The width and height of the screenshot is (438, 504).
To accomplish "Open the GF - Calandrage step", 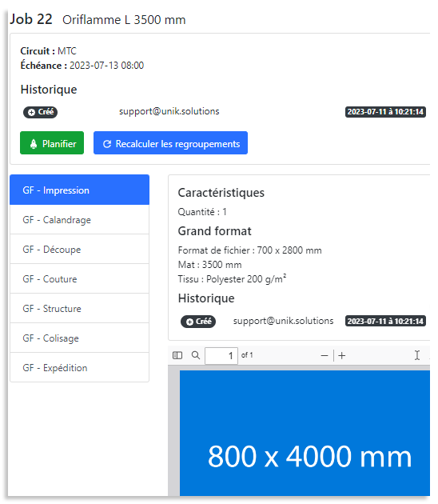I will pyautogui.click(x=80, y=219).
